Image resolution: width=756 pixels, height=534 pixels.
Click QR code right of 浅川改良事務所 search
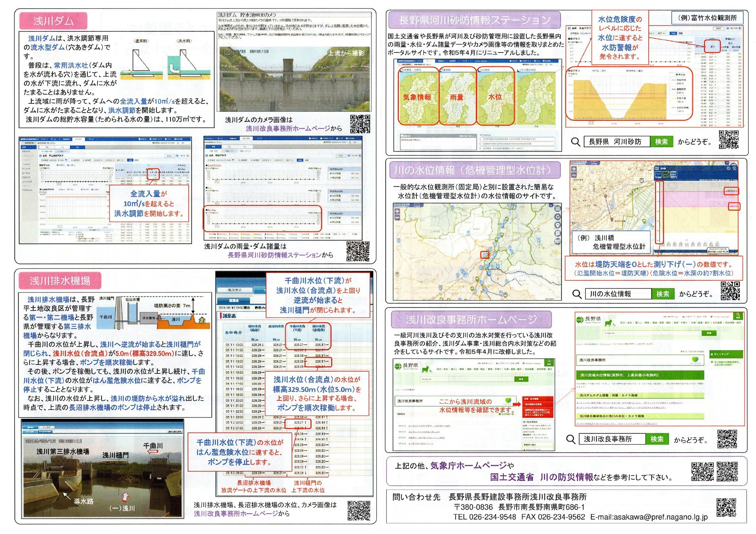click(727, 439)
